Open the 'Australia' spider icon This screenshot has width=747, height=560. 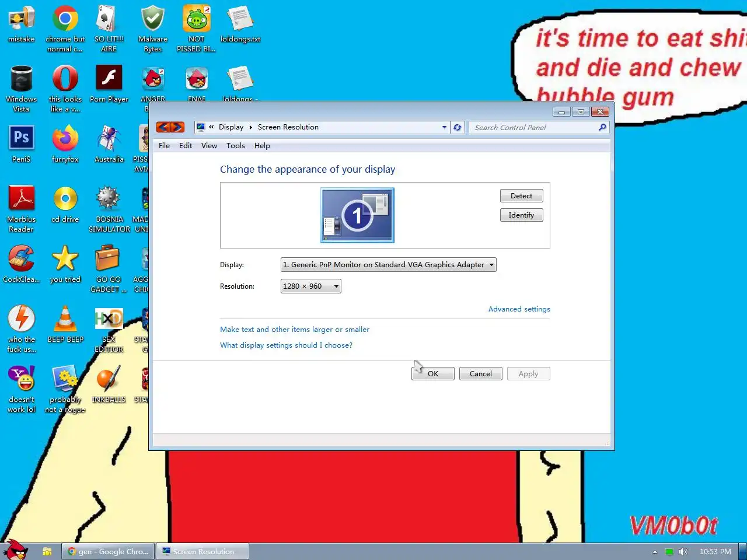[x=109, y=144]
